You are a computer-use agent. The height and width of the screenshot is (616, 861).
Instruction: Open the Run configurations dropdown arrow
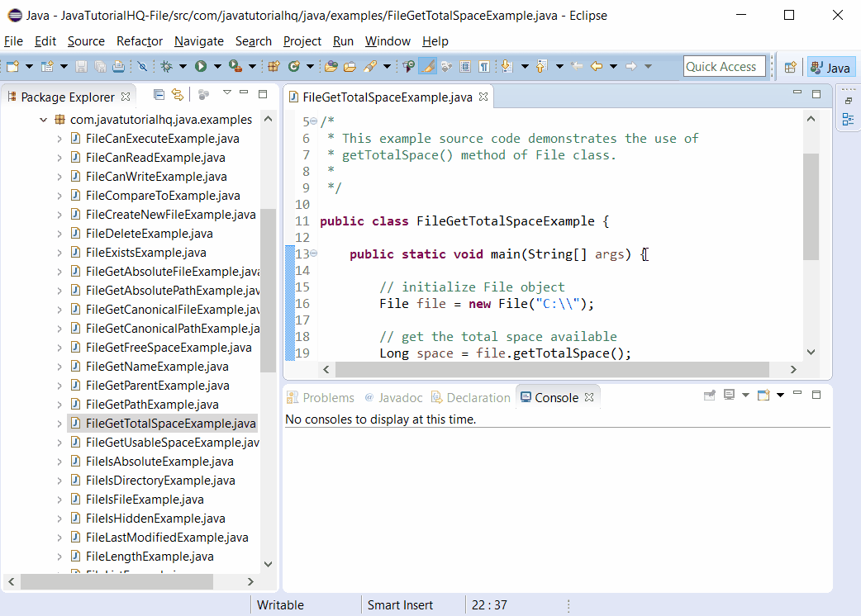point(217,66)
